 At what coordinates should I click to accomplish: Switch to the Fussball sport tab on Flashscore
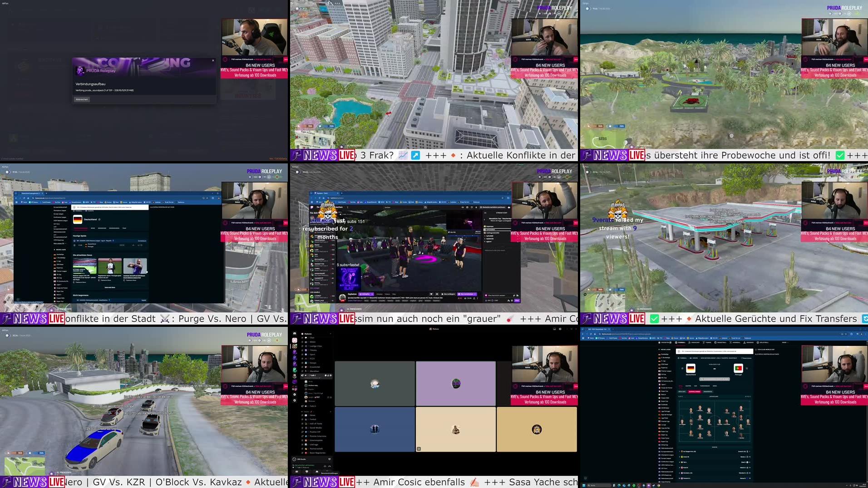(680, 342)
